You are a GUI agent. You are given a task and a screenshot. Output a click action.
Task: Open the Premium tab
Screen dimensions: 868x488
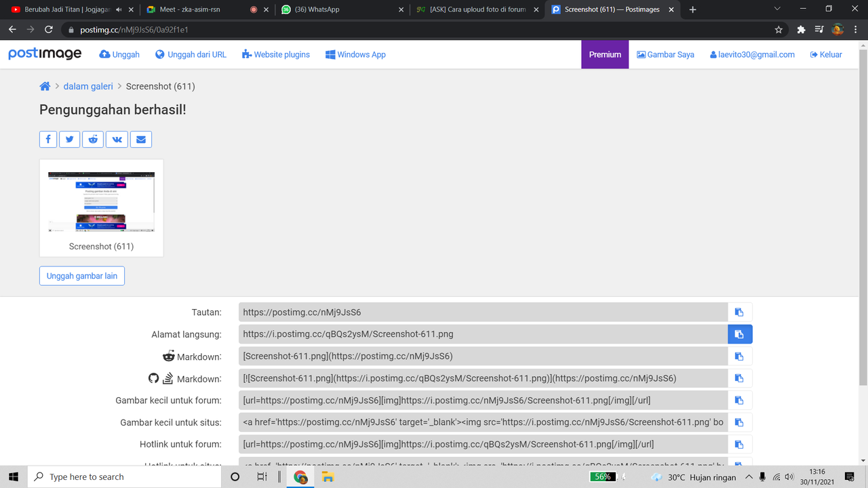coord(605,54)
